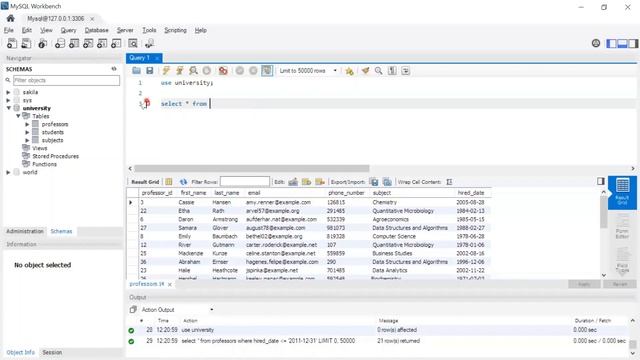
Task: Select the Views folder in university
Action: tap(40, 148)
